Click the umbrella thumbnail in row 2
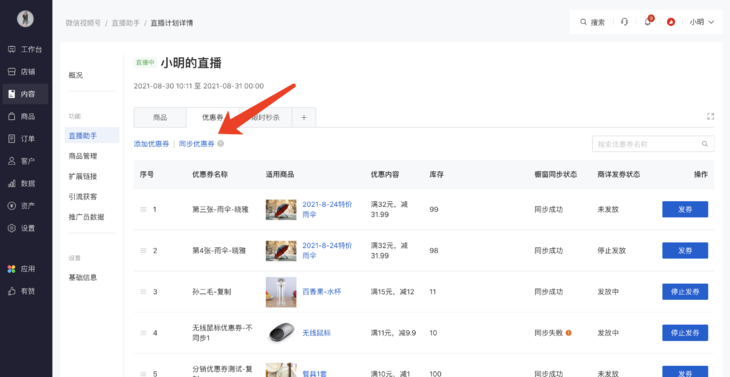Viewport: 730px width, 377px height. point(281,250)
